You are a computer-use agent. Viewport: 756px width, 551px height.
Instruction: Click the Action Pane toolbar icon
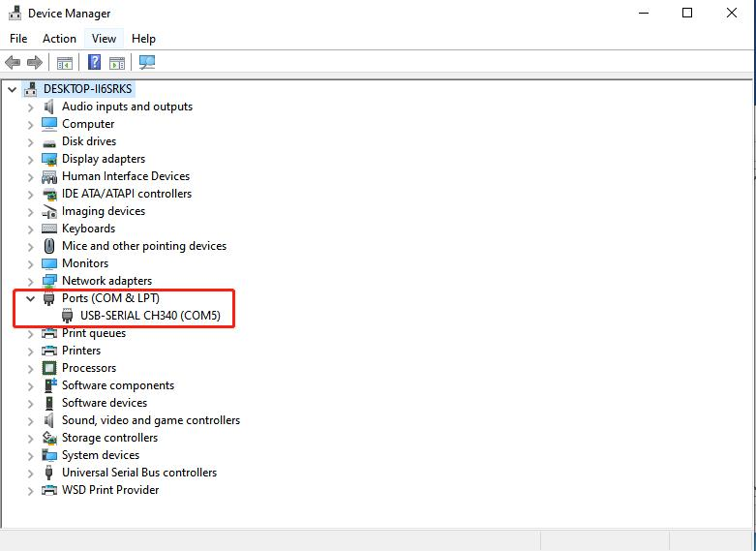pyautogui.click(x=117, y=63)
